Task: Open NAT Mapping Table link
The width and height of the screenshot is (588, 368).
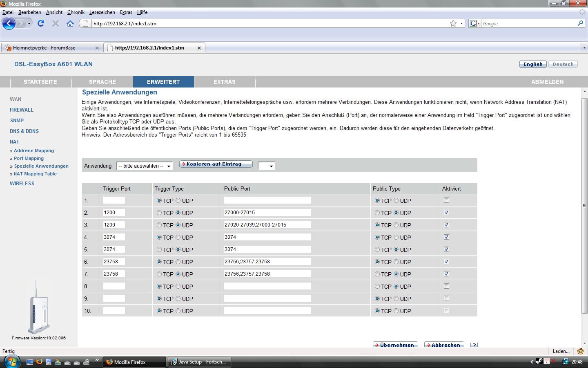Action: point(35,174)
